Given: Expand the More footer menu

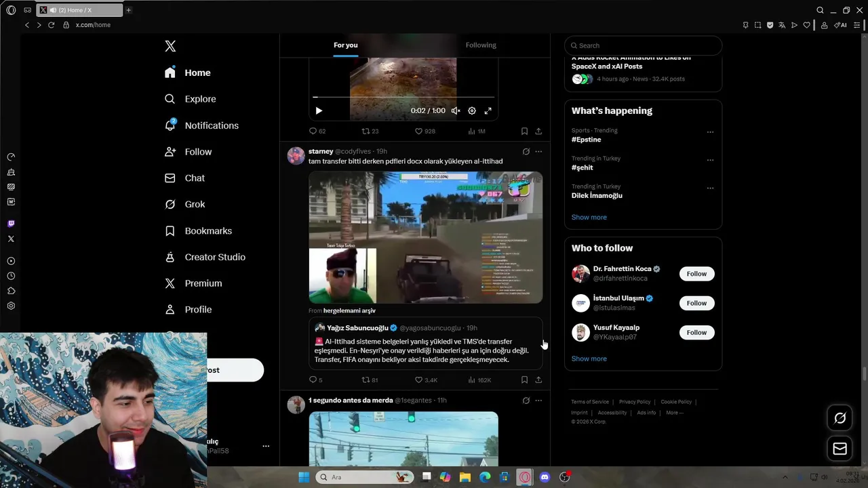Looking at the screenshot, I should pyautogui.click(x=675, y=413).
